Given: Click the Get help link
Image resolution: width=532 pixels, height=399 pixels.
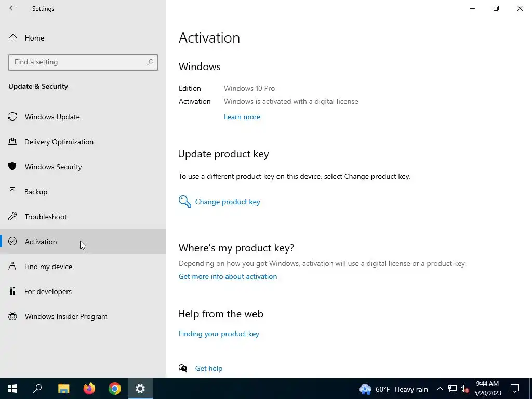Looking at the screenshot, I should click(209, 368).
